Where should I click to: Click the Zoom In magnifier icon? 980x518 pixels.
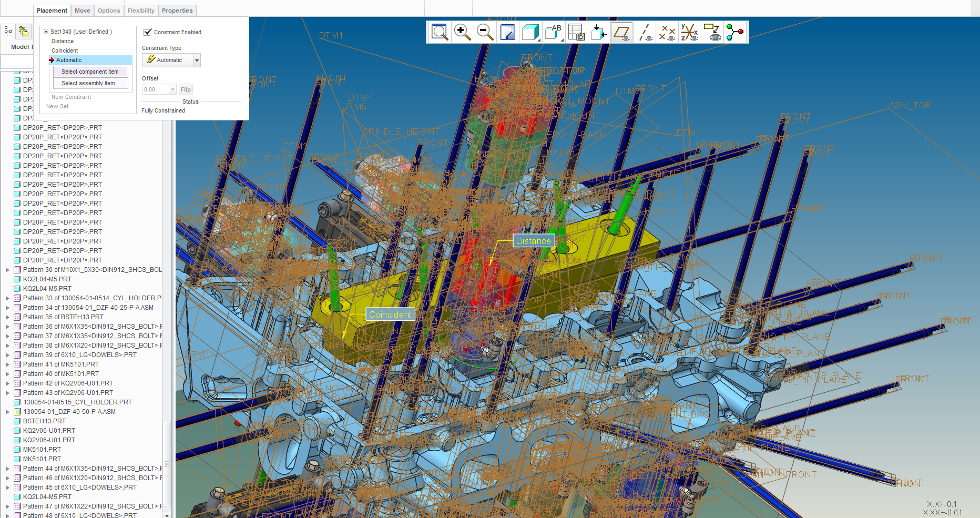pos(462,32)
